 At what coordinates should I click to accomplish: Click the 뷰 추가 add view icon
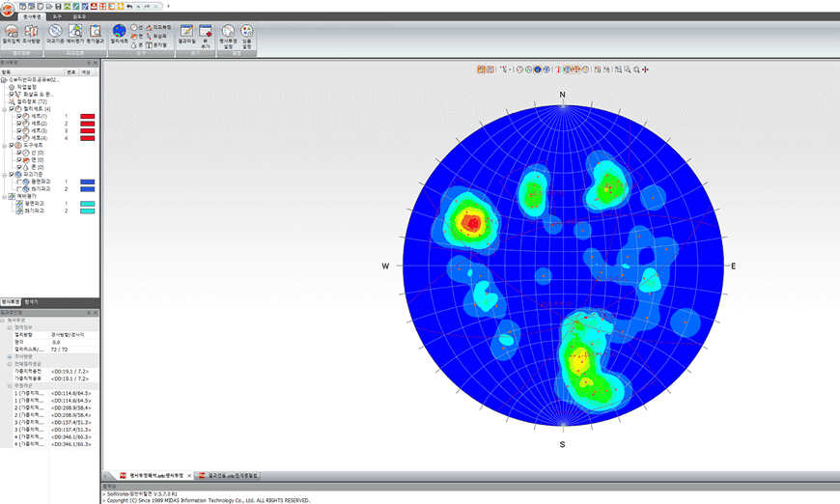pos(206,37)
